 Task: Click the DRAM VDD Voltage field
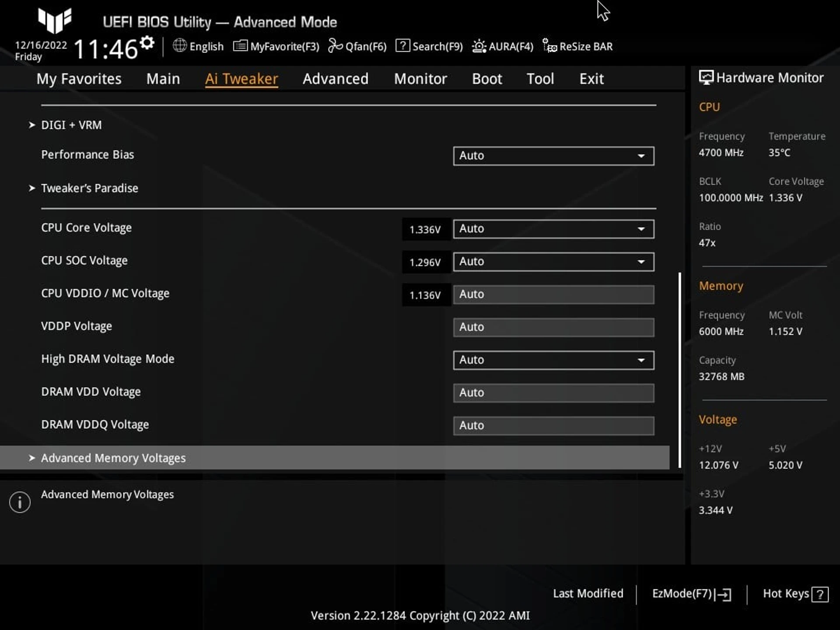click(553, 393)
